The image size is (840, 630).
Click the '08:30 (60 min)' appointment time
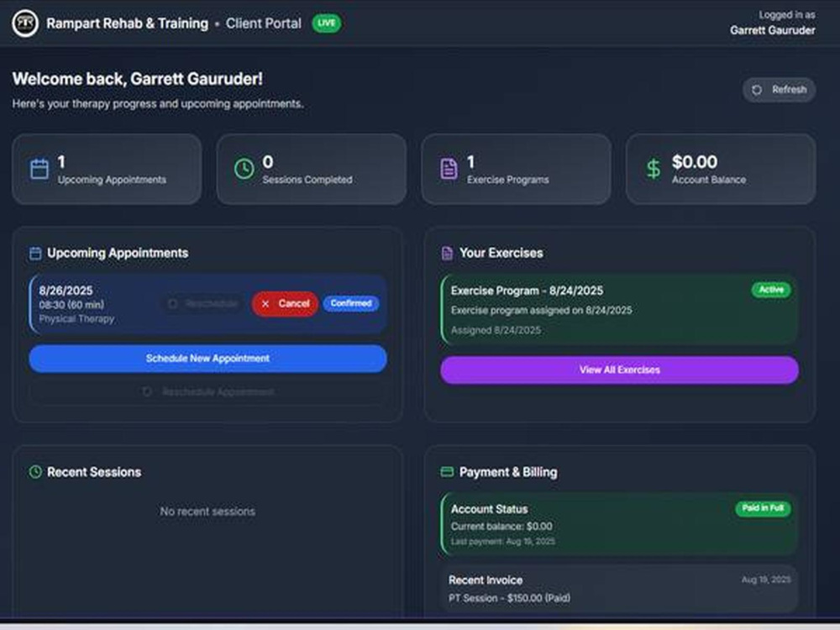point(71,305)
